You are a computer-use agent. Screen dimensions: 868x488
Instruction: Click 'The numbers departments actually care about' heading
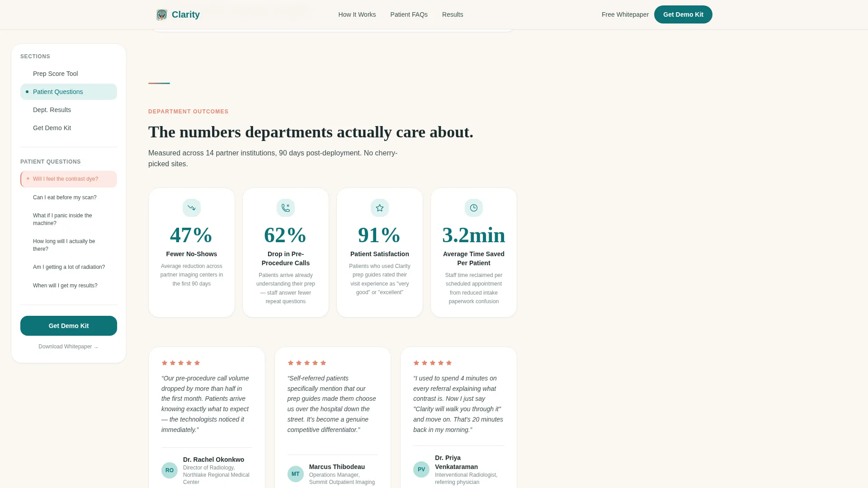click(311, 132)
